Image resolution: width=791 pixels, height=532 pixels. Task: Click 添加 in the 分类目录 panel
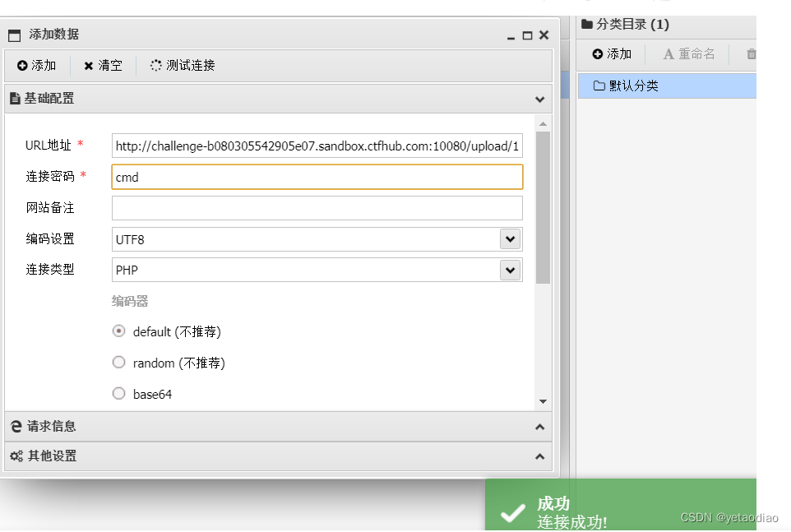click(613, 53)
